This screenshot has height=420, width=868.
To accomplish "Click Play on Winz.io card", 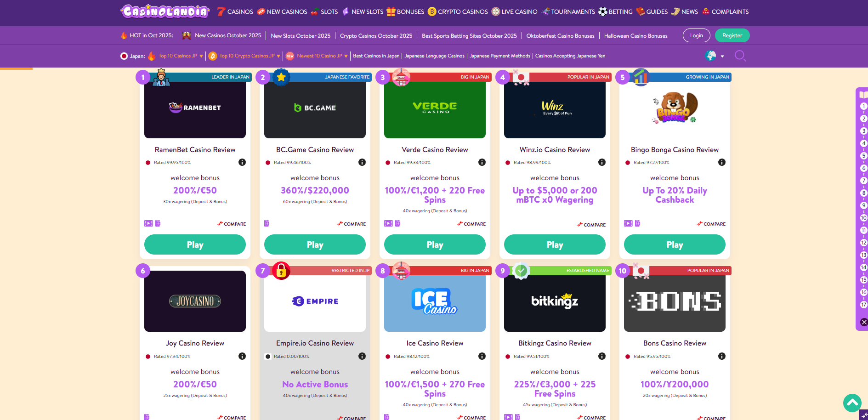I will (x=555, y=244).
